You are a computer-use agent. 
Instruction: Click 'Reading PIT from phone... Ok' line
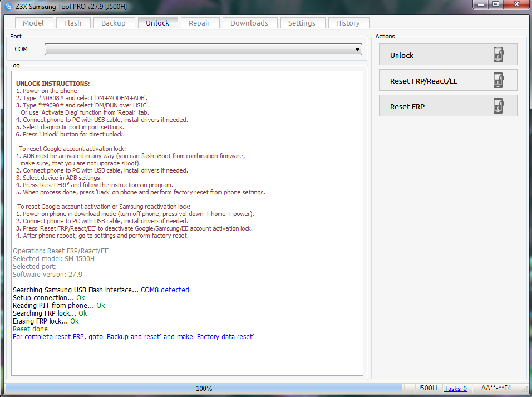59,305
